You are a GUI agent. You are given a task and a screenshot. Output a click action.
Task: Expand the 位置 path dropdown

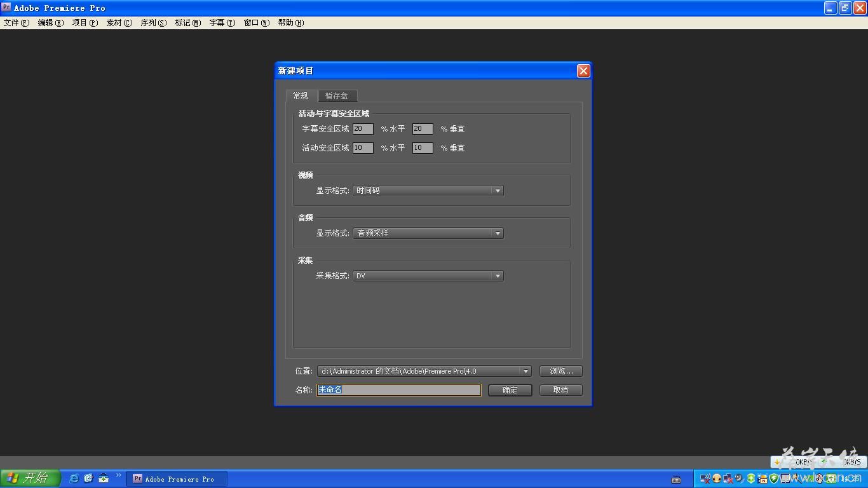click(526, 371)
